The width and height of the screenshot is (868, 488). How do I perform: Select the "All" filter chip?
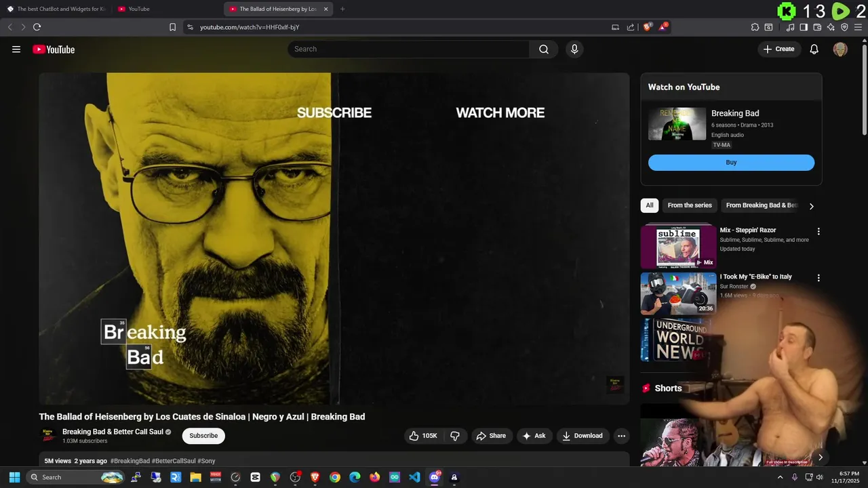[650, 205]
